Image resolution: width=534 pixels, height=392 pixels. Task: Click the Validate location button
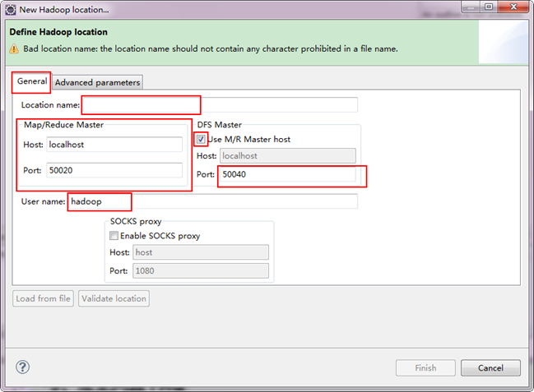114,298
